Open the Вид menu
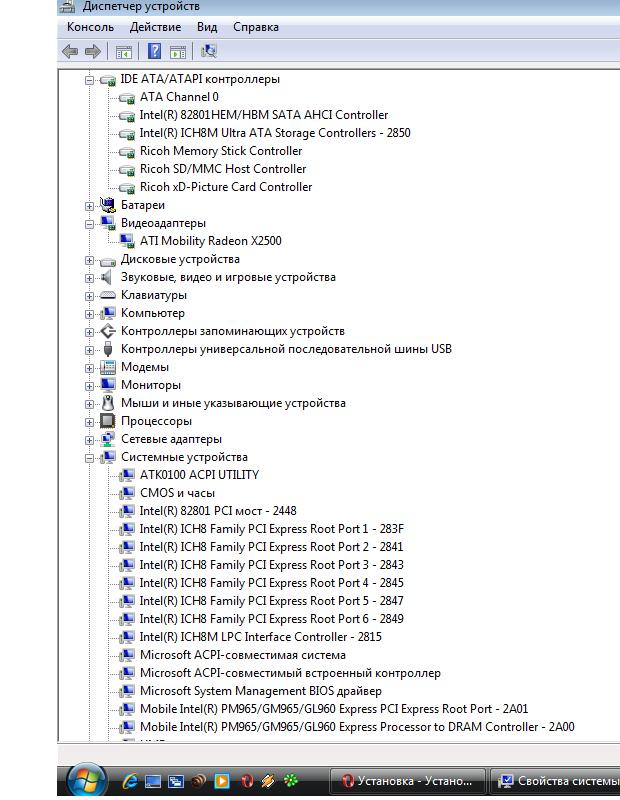 [207, 27]
